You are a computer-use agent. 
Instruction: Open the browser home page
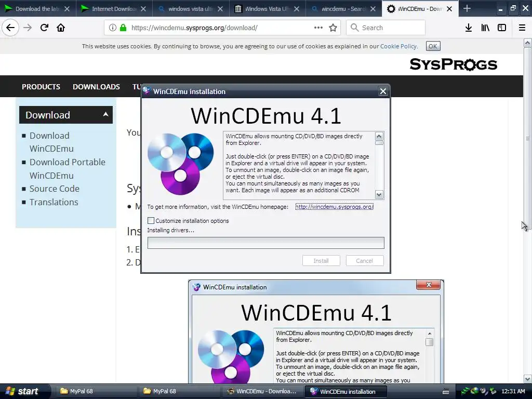(x=61, y=28)
